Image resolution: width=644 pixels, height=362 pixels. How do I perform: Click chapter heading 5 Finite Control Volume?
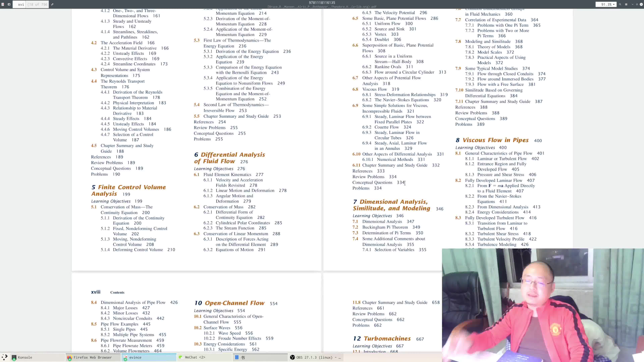(x=128, y=190)
